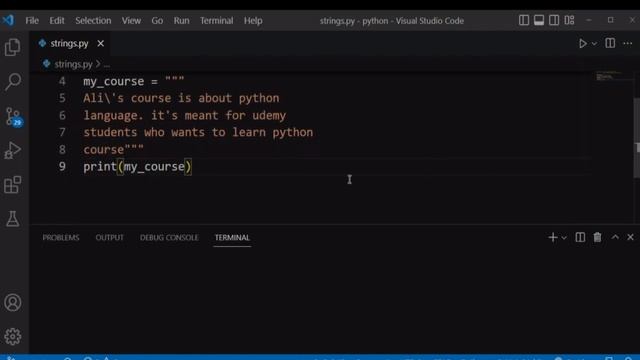Click 'students who wants to learn python' line
The image size is (640, 360).
(198, 133)
